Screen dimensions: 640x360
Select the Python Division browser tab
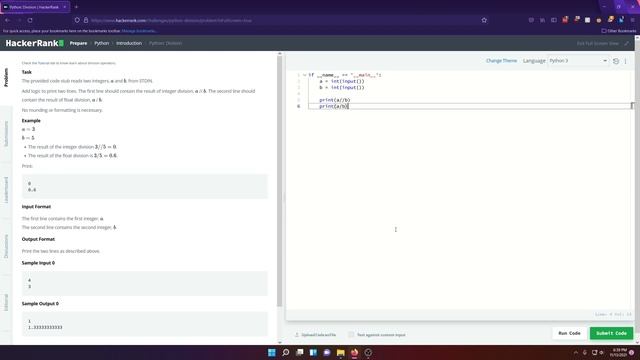(35, 7)
